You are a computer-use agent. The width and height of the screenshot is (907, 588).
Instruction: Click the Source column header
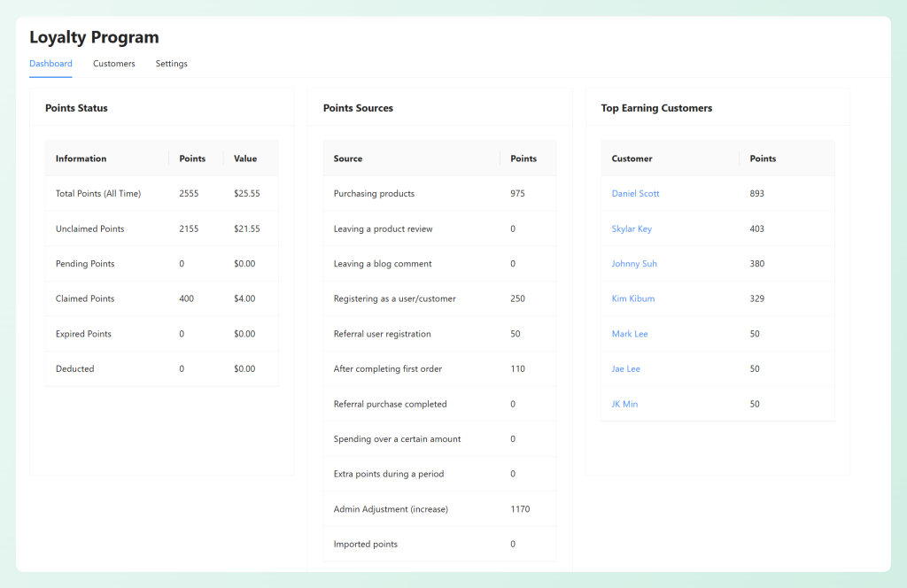(345, 159)
